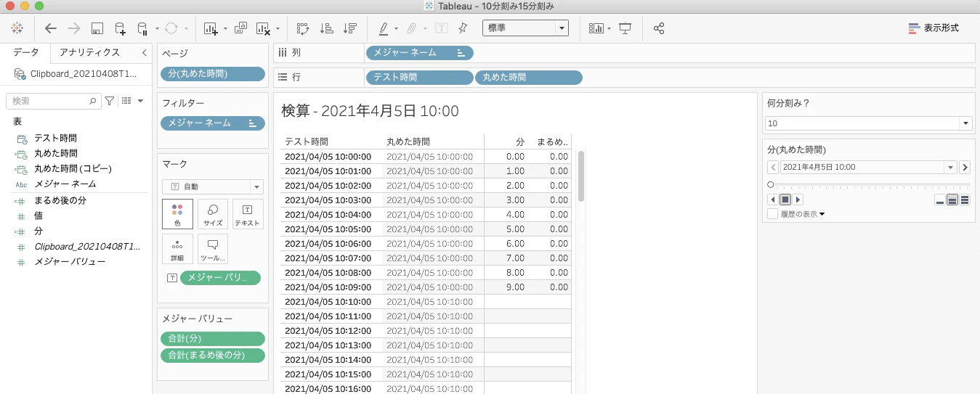
Task: Go to next page with right arrow
Action: pyautogui.click(x=965, y=167)
